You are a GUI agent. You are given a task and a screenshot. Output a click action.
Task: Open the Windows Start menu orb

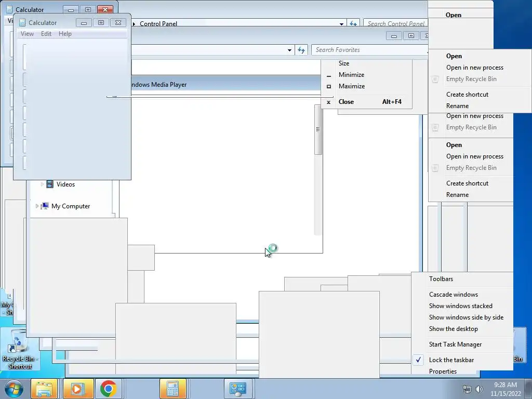point(14,389)
